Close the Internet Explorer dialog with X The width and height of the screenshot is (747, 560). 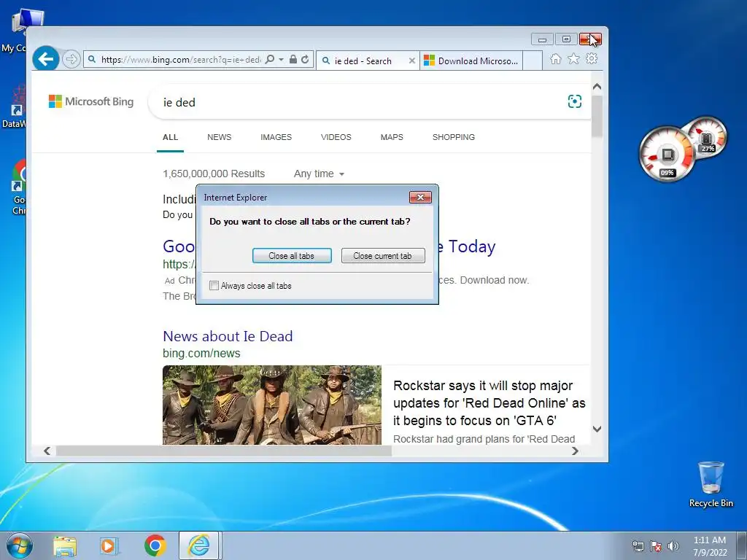[420, 197]
